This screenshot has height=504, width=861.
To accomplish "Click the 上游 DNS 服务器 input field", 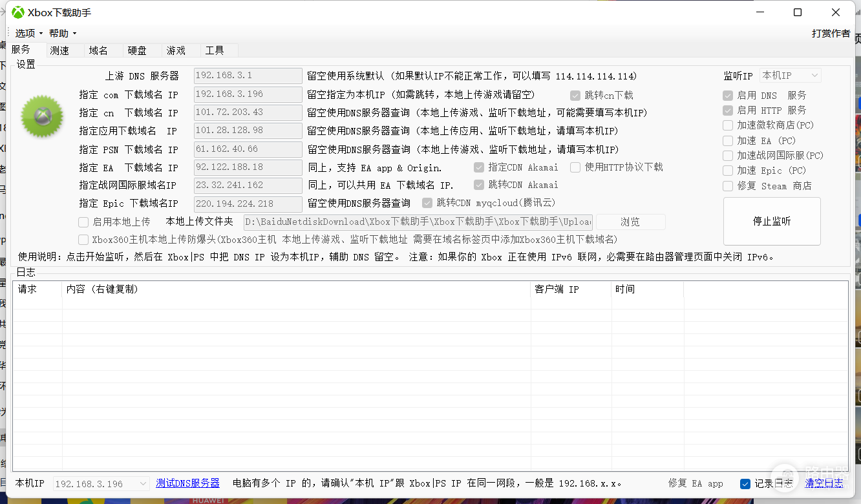I will 248,76.
